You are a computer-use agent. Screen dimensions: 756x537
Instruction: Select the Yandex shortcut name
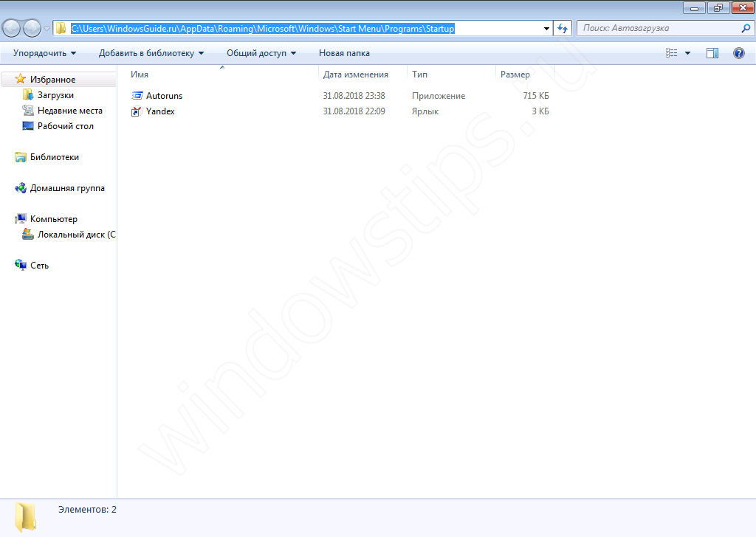click(x=160, y=111)
